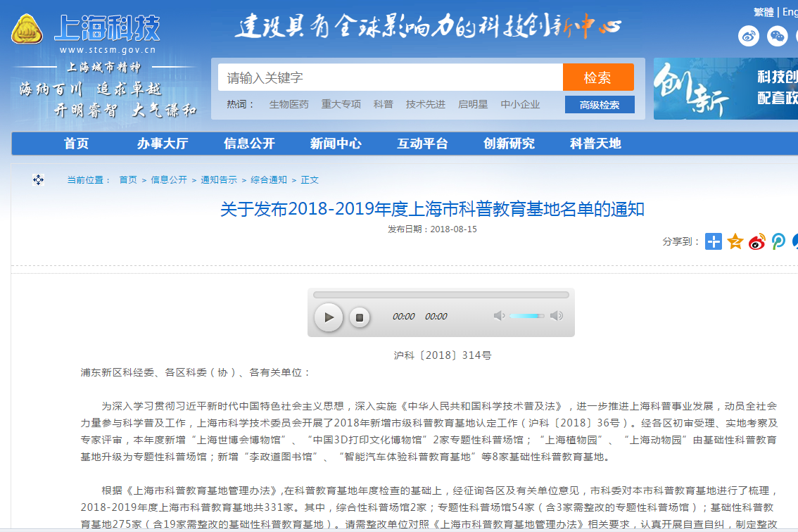Click the WeChat icon in the header
Viewport: 798px width, 532px height.
778,36
